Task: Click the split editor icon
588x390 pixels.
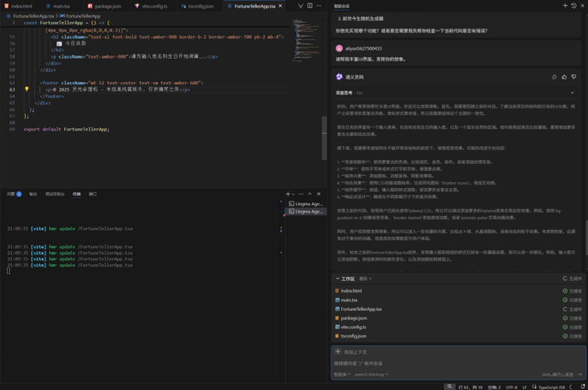Action: [310, 5]
